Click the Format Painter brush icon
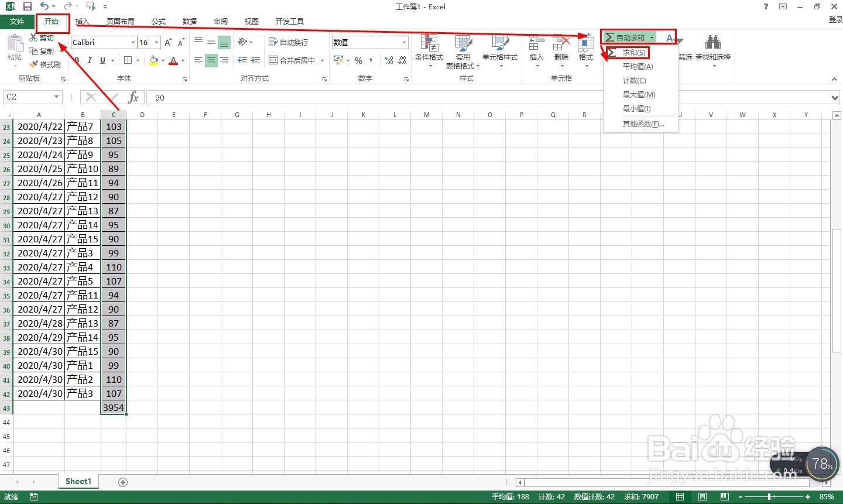The width and height of the screenshot is (843, 504). (34, 64)
